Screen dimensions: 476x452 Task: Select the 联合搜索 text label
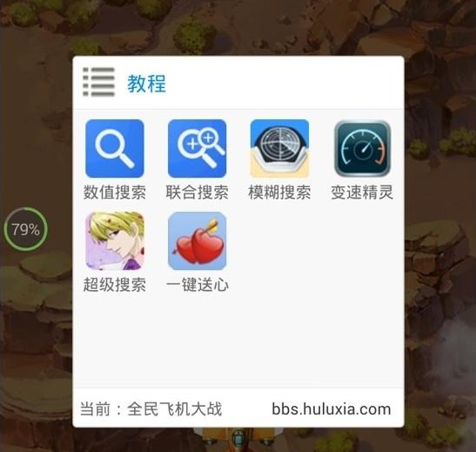pos(198,192)
